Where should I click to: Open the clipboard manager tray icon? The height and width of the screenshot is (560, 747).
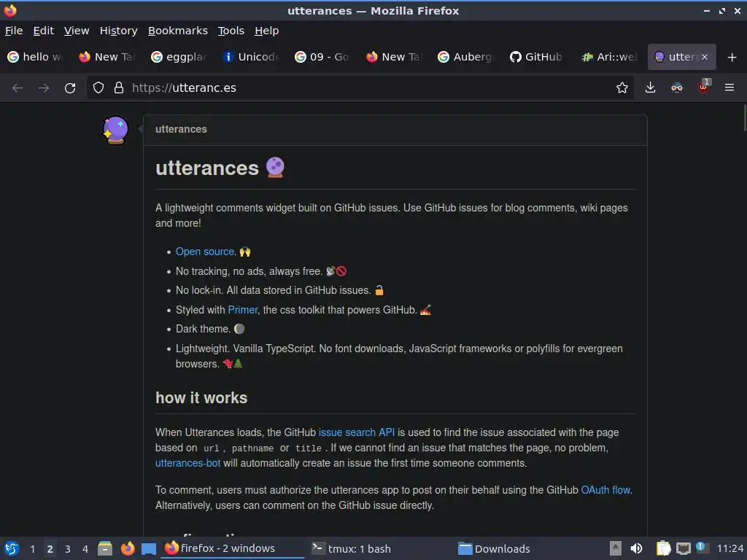pos(663,548)
